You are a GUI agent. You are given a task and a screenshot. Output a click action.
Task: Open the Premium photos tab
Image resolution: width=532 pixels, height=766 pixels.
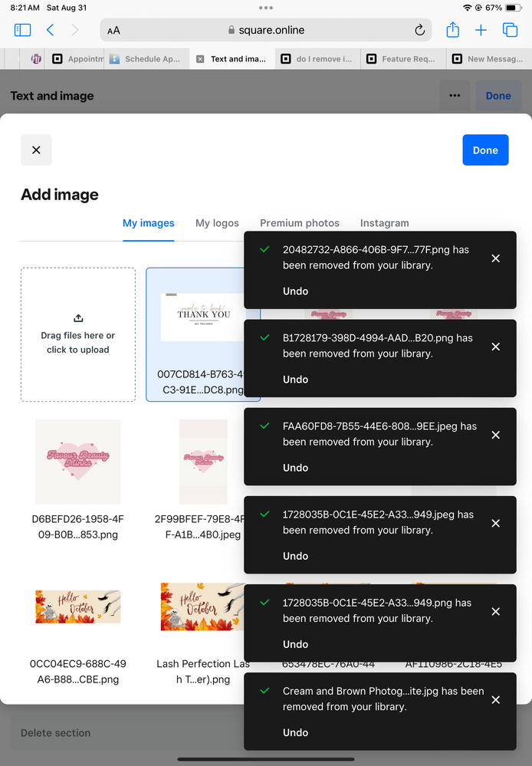(300, 223)
